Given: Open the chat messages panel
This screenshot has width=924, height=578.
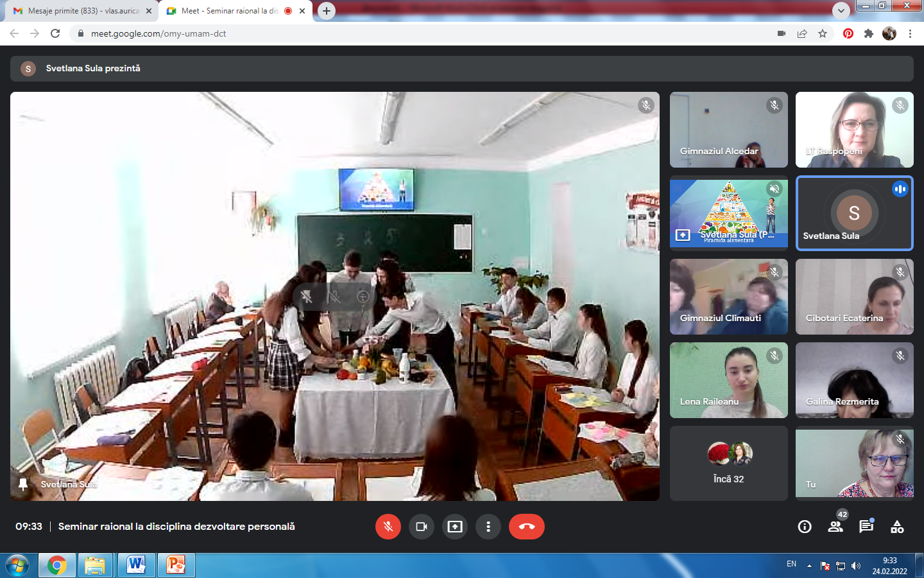Looking at the screenshot, I should 866,527.
